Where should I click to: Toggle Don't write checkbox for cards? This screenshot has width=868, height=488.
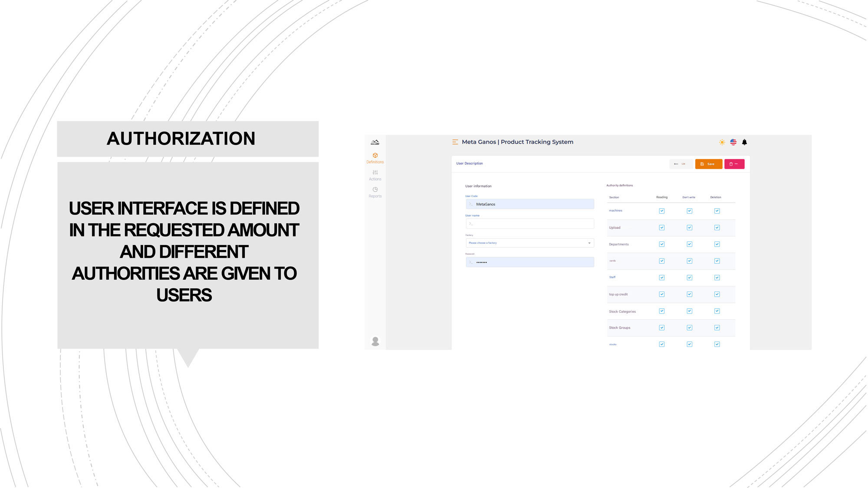tap(689, 261)
